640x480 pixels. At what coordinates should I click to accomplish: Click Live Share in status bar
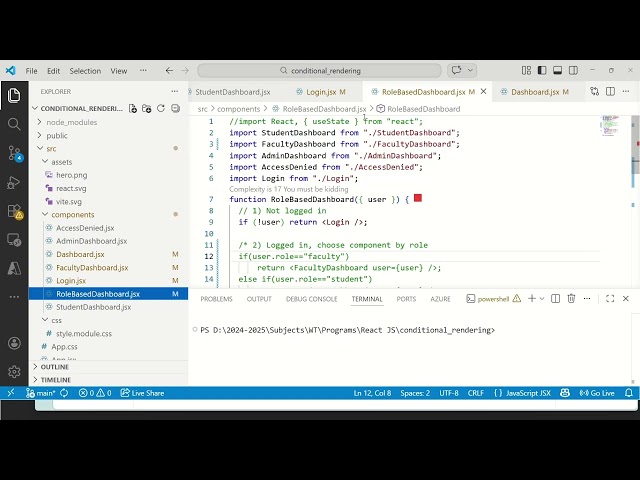(x=142, y=393)
